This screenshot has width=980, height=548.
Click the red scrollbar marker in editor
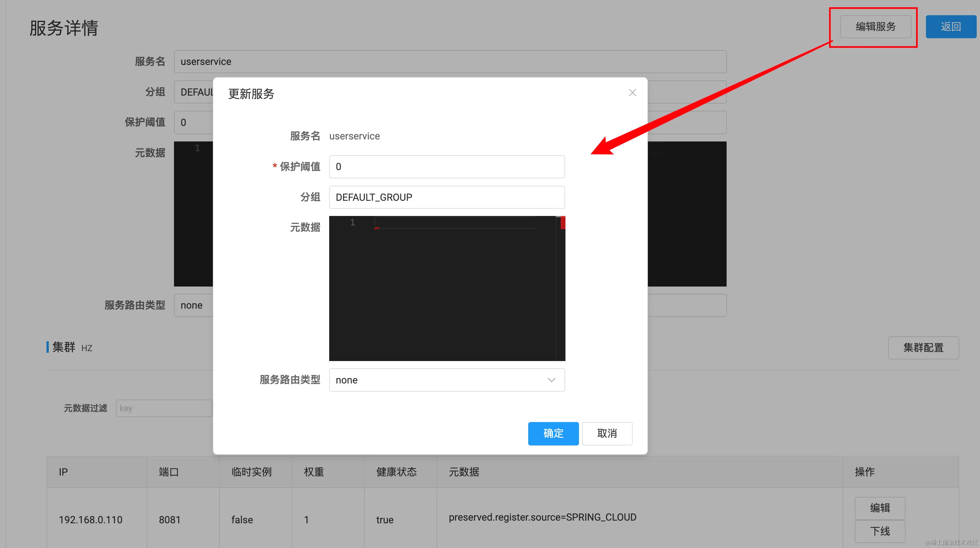(x=563, y=223)
